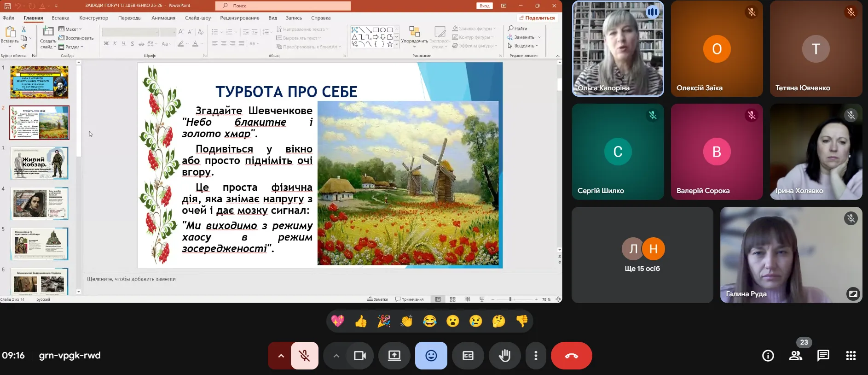Raise hand in the meeting
The height and width of the screenshot is (375, 868).
[x=504, y=356]
